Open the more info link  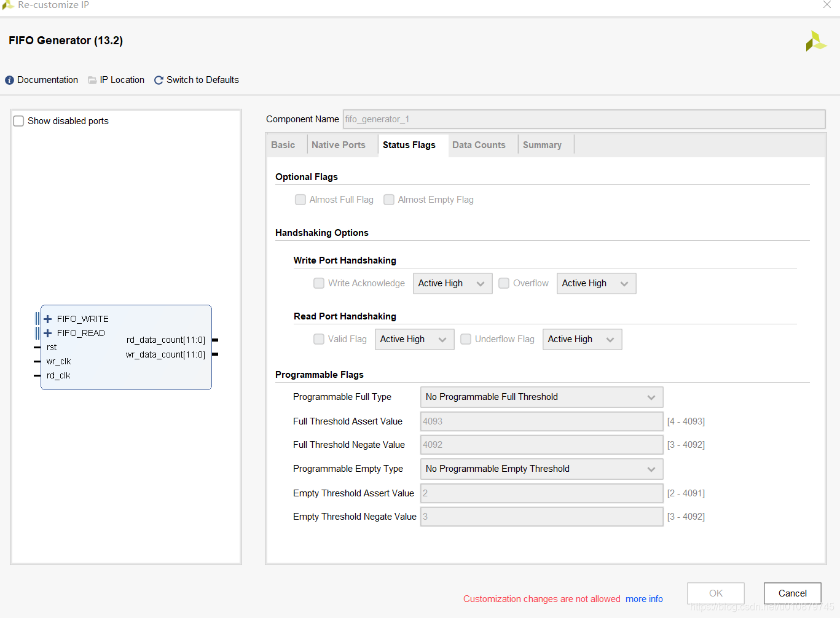644,599
